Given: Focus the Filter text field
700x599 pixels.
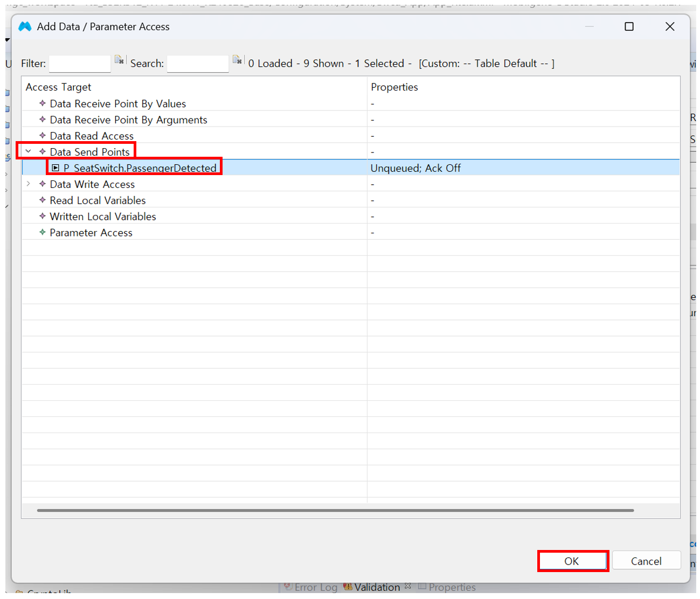Looking at the screenshot, I should (x=80, y=64).
